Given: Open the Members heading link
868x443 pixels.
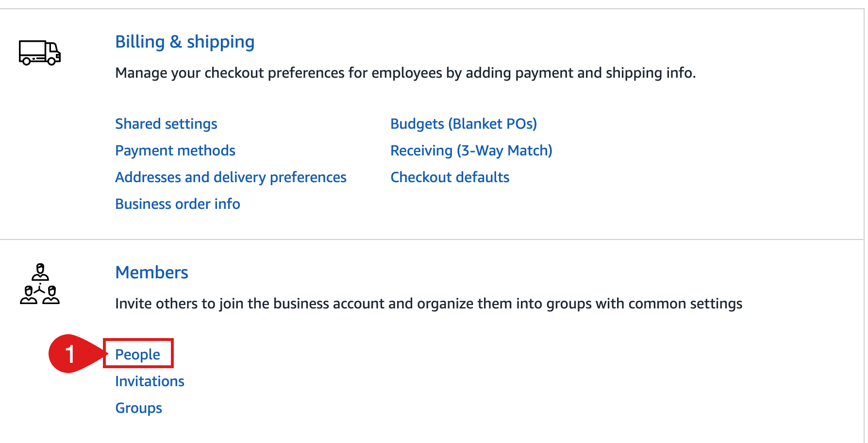Looking at the screenshot, I should pyautogui.click(x=151, y=273).
